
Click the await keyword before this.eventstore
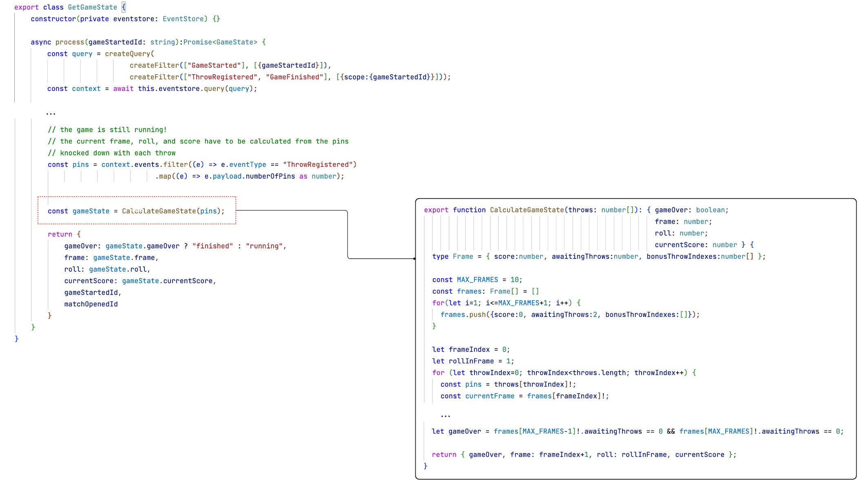coord(123,89)
